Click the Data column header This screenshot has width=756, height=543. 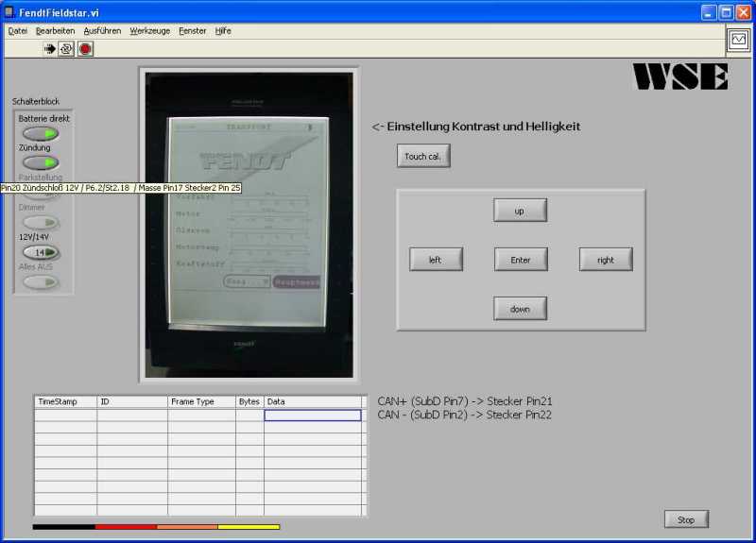point(313,402)
